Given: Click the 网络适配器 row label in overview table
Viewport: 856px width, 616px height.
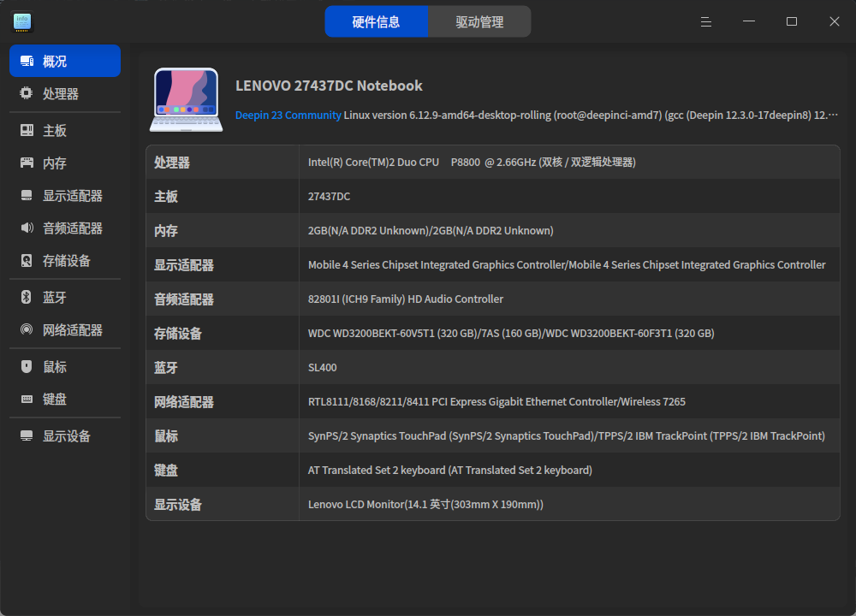Looking at the screenshot, I should tap(184, 402).
